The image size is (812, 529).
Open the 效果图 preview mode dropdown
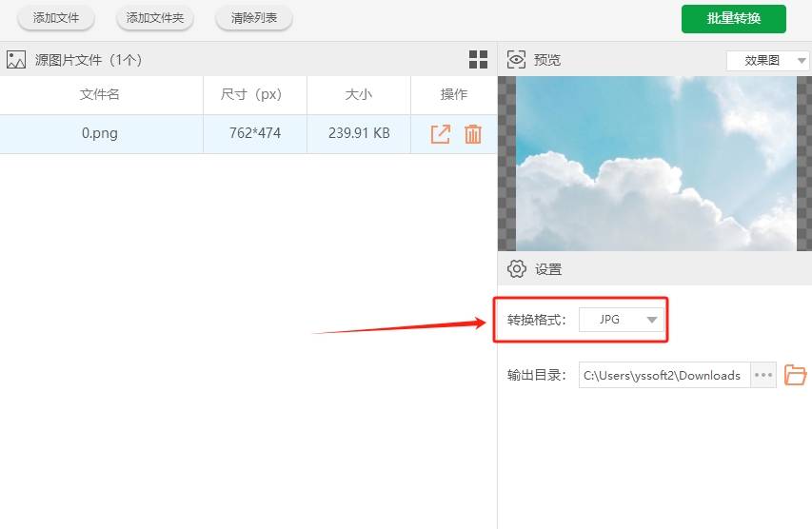[x=767, y=61]
